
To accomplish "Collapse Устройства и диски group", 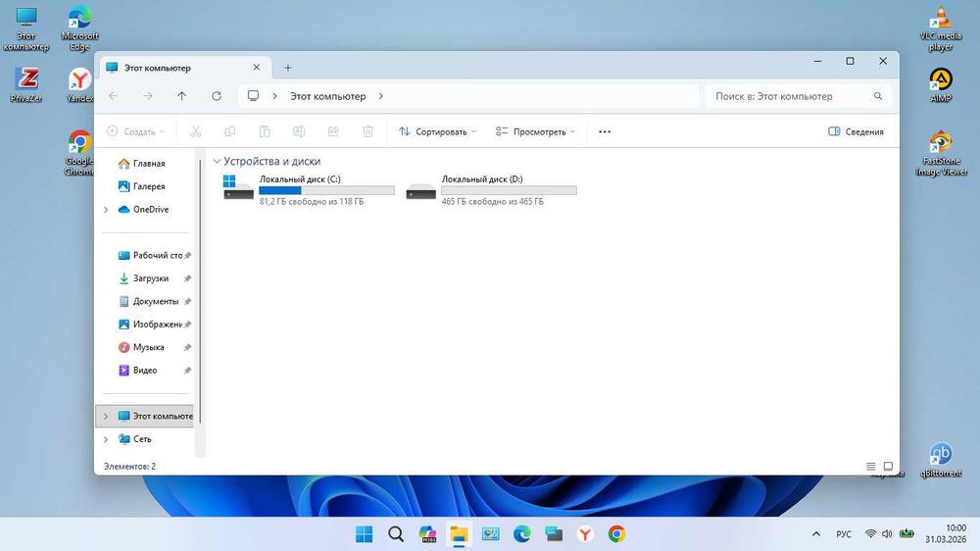I will point(217,162).
